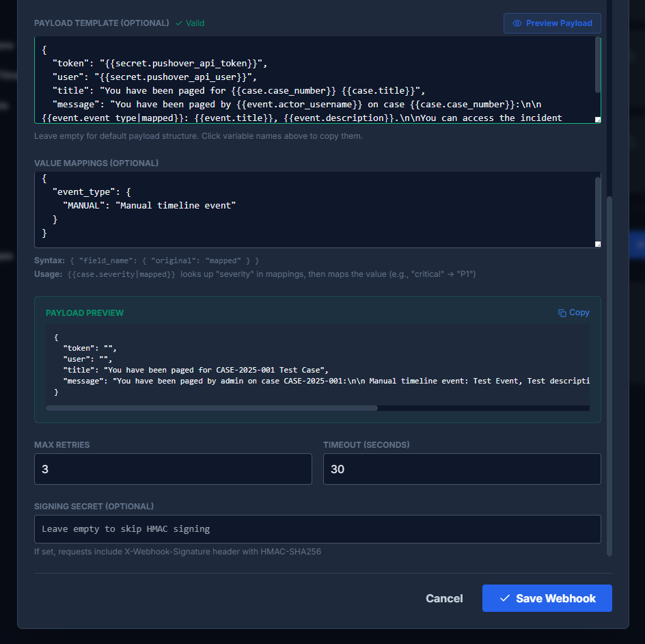Select the Timeout seconds input field
This screenshot has height=644, width=645.
[462, 469]
